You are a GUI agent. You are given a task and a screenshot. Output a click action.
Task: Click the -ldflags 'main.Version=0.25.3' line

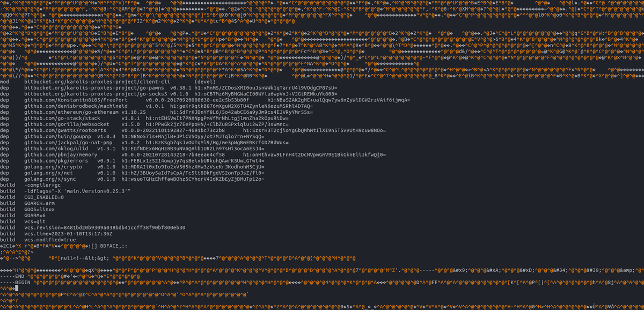(x=78, y=190)
